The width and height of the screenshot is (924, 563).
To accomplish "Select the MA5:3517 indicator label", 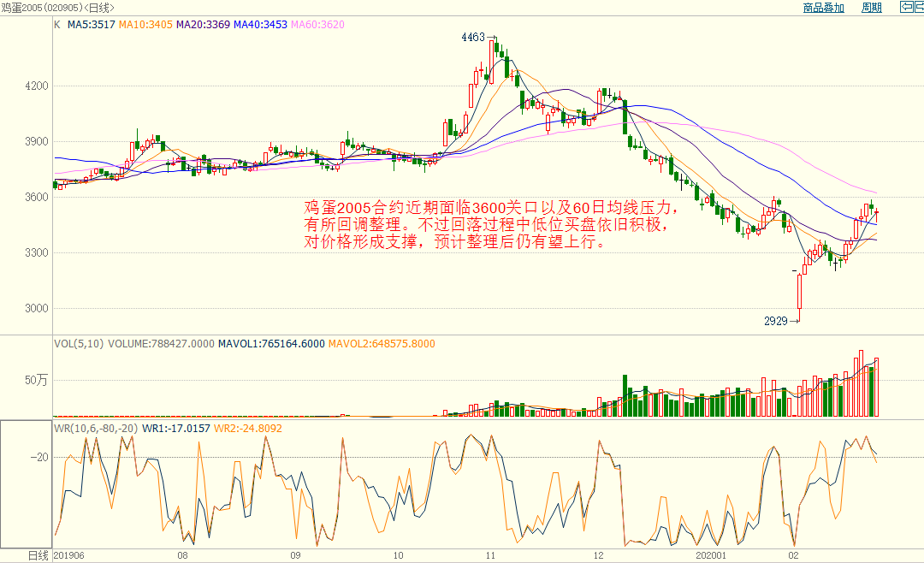I will coord(91,25).
